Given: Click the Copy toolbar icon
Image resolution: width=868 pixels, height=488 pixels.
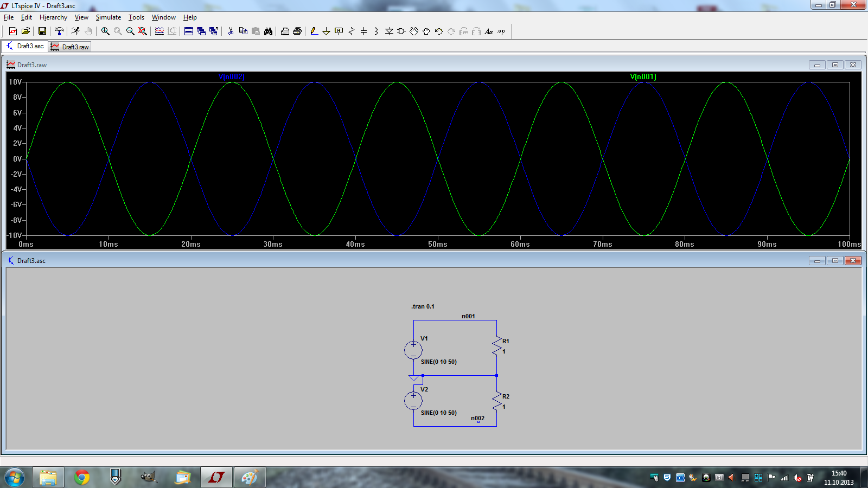Looking at the screenshot, I should click(243, 31).
